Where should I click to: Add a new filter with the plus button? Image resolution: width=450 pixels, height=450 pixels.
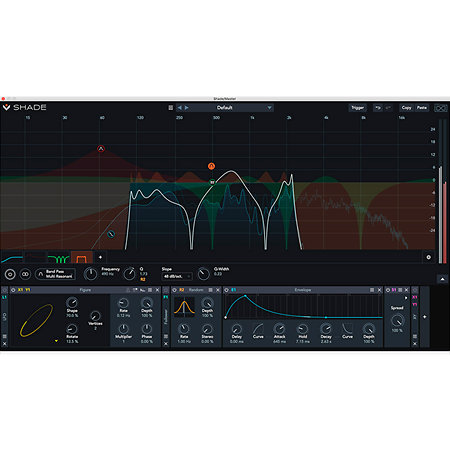point(100,257)
